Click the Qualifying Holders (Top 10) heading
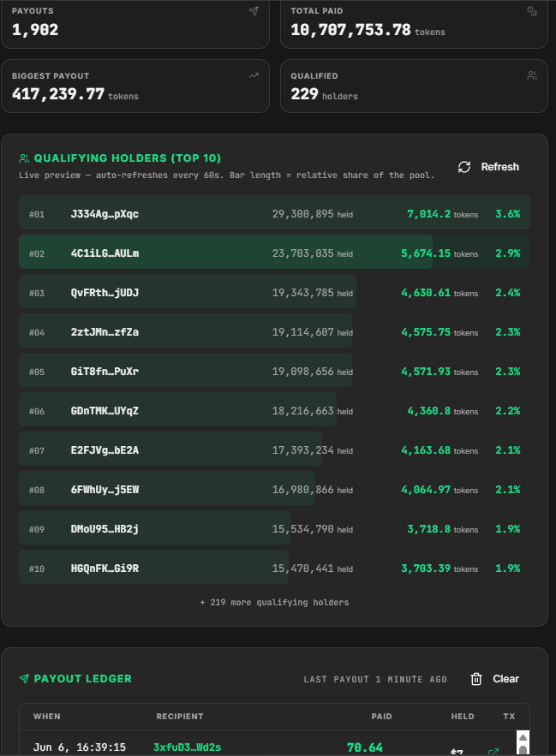 (x=128, y=158)
